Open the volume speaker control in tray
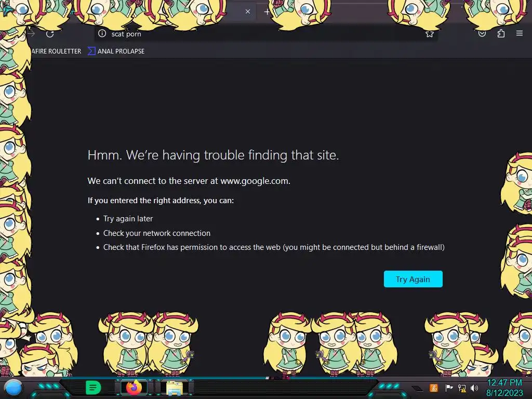The width and height of the screenshot is (532, 399). 474,388
